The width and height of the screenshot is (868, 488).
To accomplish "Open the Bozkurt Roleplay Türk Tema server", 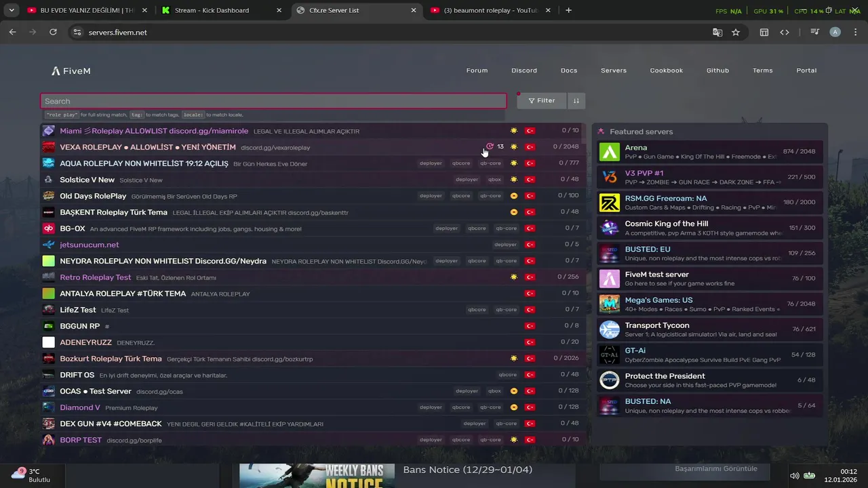I will [312, 359].
